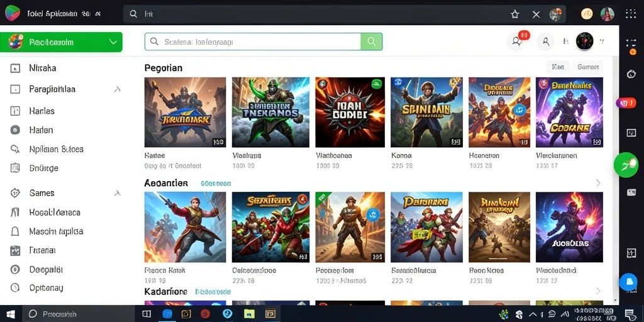Click the Faarian sidebar icon
This screenshot has width=644, height=322.
tap(15, 250)
